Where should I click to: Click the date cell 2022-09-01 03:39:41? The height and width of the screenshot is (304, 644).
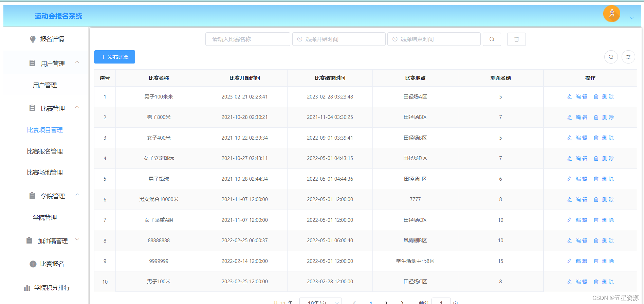(330, 138)
